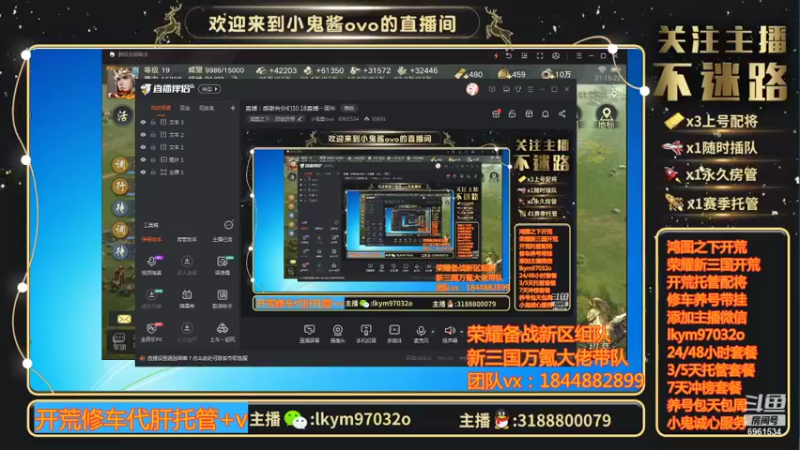Click the shirt skin icon in title bar
Image resolution: width=800 pixels, height=450 pixels.
(518, 89)
